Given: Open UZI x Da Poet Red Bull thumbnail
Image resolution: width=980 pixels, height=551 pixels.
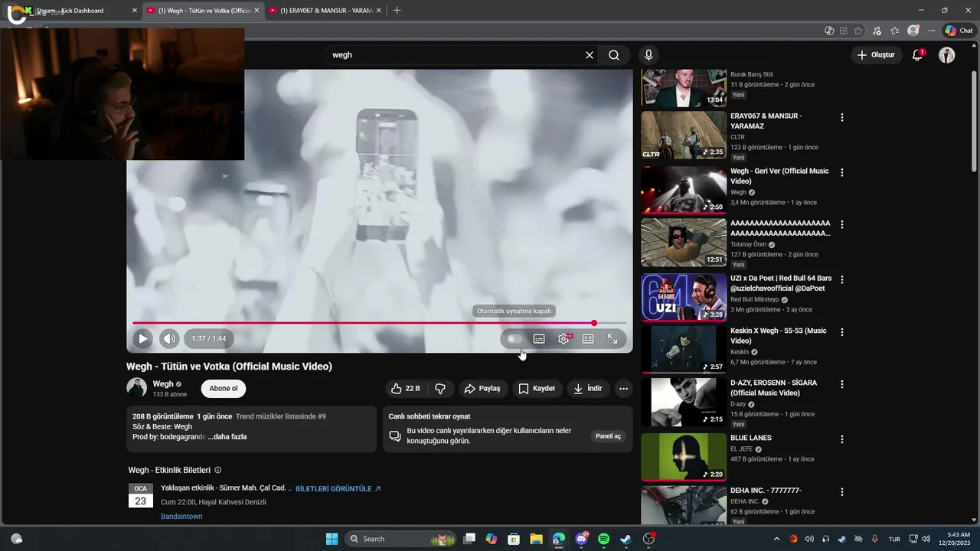Looking at the screenshot, I should pyautogui.click(x=684, y=298).
